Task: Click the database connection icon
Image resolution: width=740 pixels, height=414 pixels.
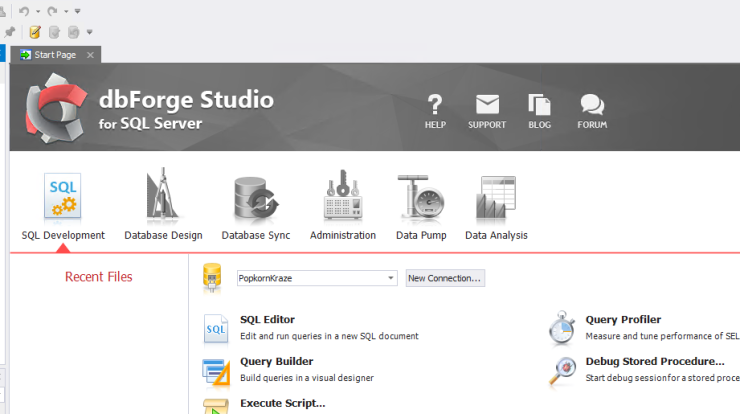Action: pos(212,279)
